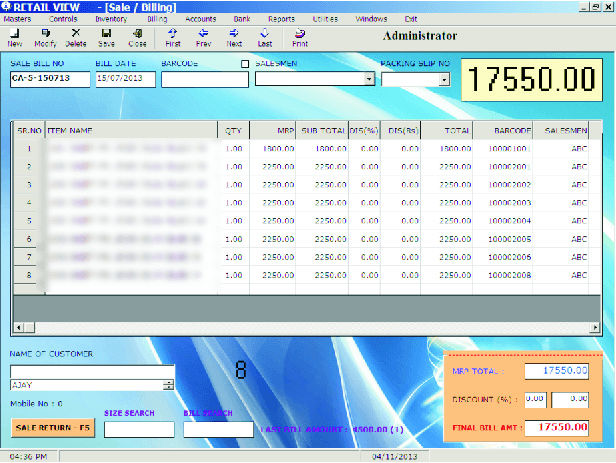This screenshot has width=616, height=463.
Task: Click the Delete toolbar icon
Action: pos(76,38)
